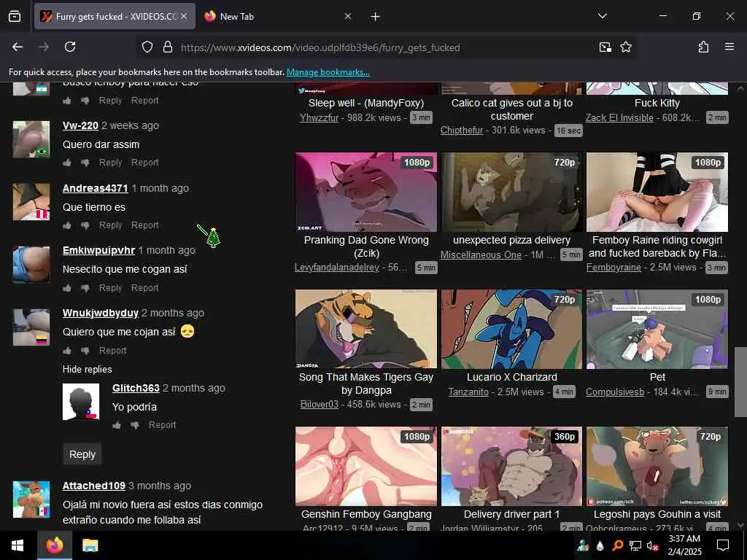Dislike Vw-220's comment
Screen dimensions: 747x560
pos(85,163)
